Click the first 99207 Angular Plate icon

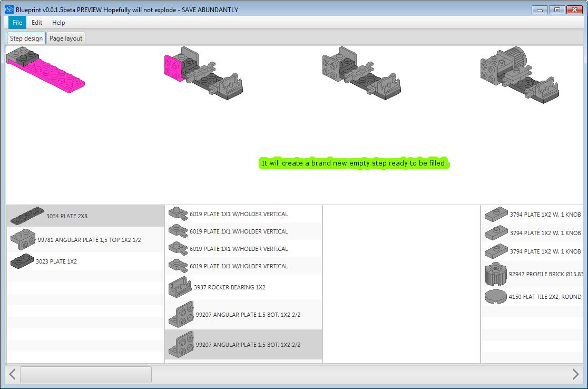181,314
